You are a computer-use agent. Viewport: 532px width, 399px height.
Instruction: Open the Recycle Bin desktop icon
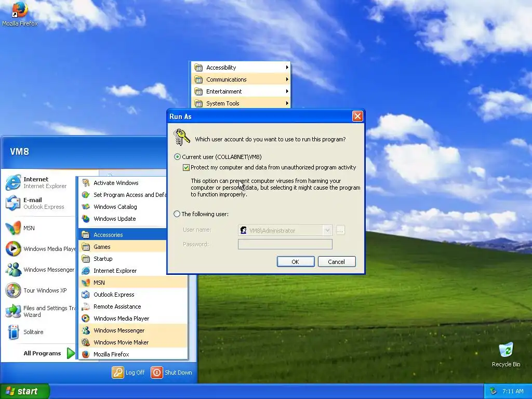point(506,350)
